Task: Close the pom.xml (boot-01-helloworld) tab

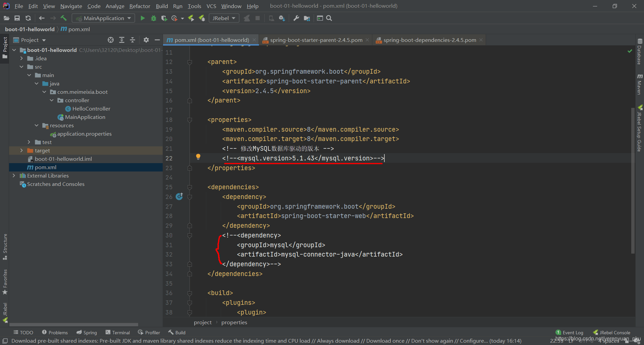Action: [254, 40]
